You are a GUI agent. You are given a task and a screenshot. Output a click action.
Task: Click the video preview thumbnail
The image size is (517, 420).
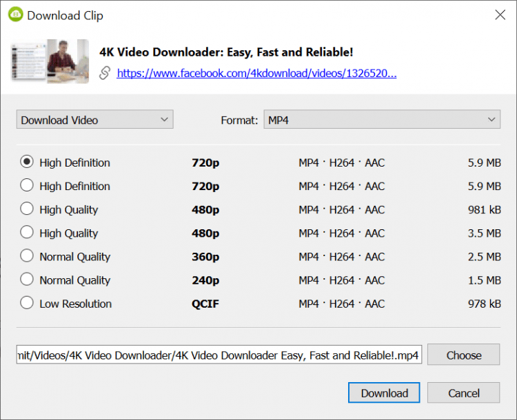[x=50, y=61]
